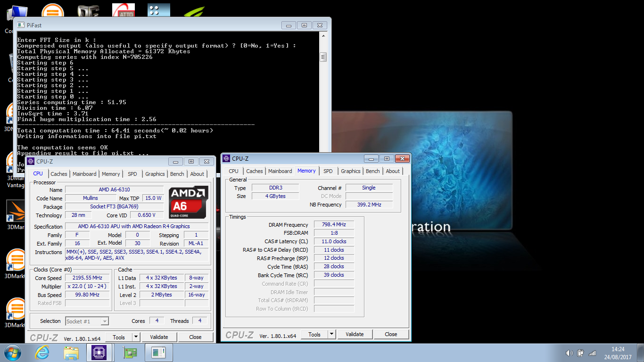Click Close button in CPU-Z CPU window
Image resolution: width=644 pixels, height=362 pixels.
(195, 337)
